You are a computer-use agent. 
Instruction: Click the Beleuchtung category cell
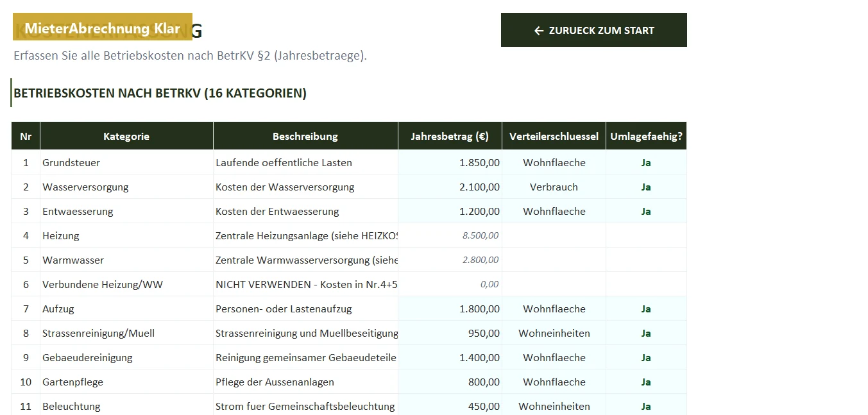[x=126, y=406]
